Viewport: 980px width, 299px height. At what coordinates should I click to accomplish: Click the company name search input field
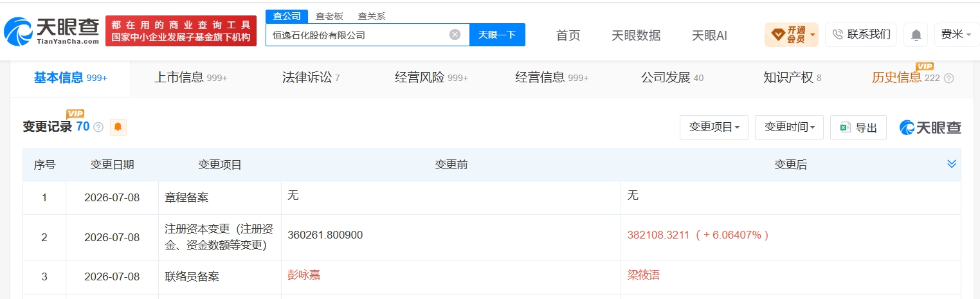tap(358, 35)
